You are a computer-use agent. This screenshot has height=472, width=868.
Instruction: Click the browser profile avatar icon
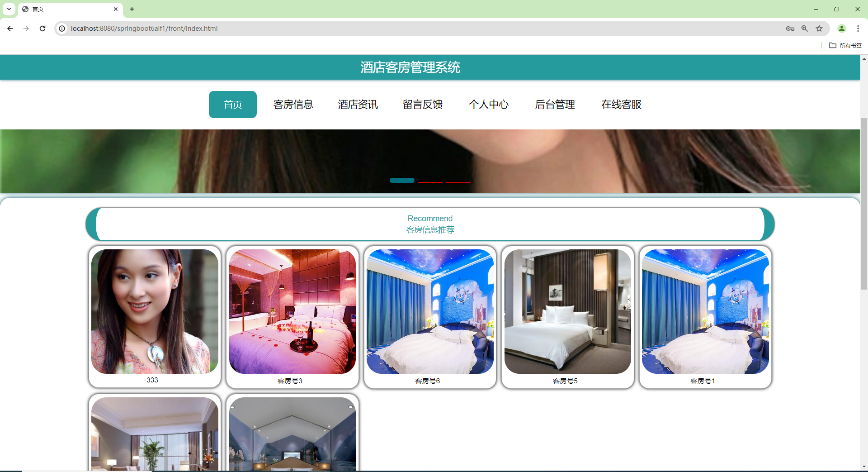[x=842, y=28]
